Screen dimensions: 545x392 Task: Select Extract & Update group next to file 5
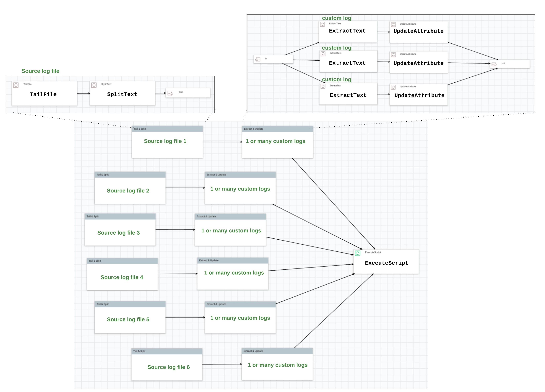[240, 317]
